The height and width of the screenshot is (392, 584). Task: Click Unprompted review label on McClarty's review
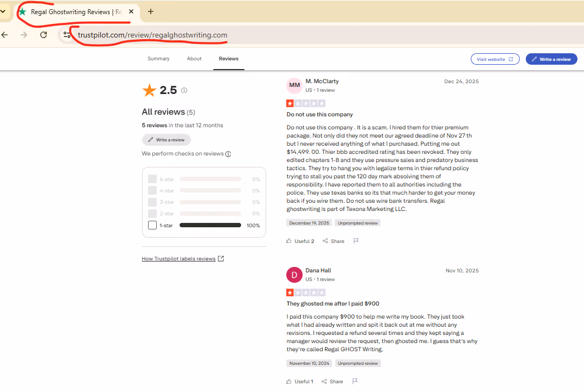tap(358, 223)
